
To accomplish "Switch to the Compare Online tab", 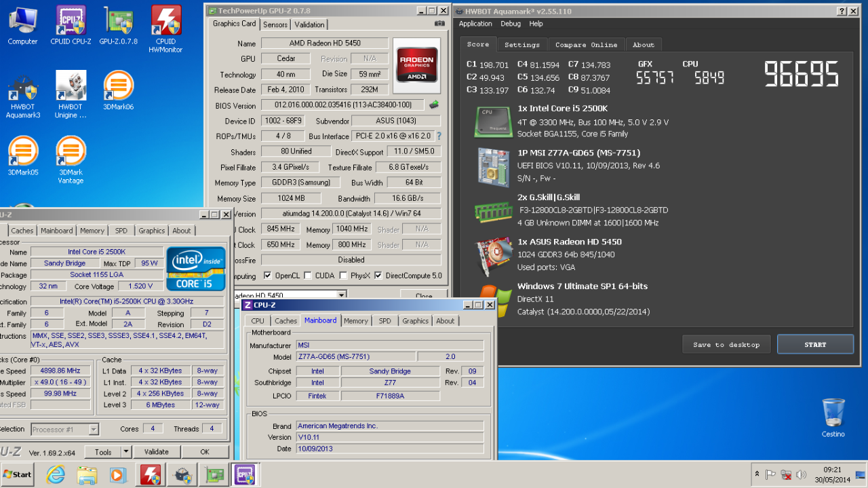I will click(x=586, y=45).
